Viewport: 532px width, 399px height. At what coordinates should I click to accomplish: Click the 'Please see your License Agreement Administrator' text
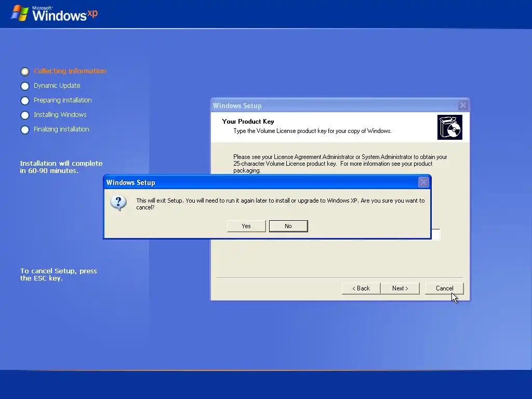click(340, 164)
